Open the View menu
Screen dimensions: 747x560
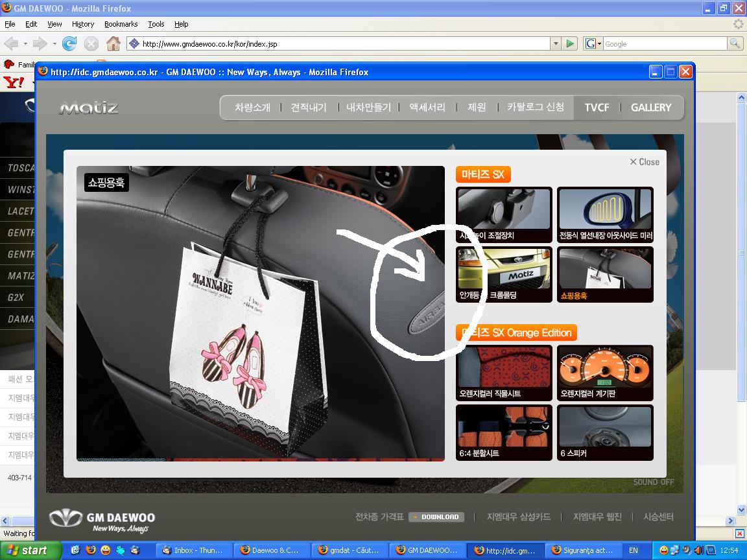pos(54,24)
